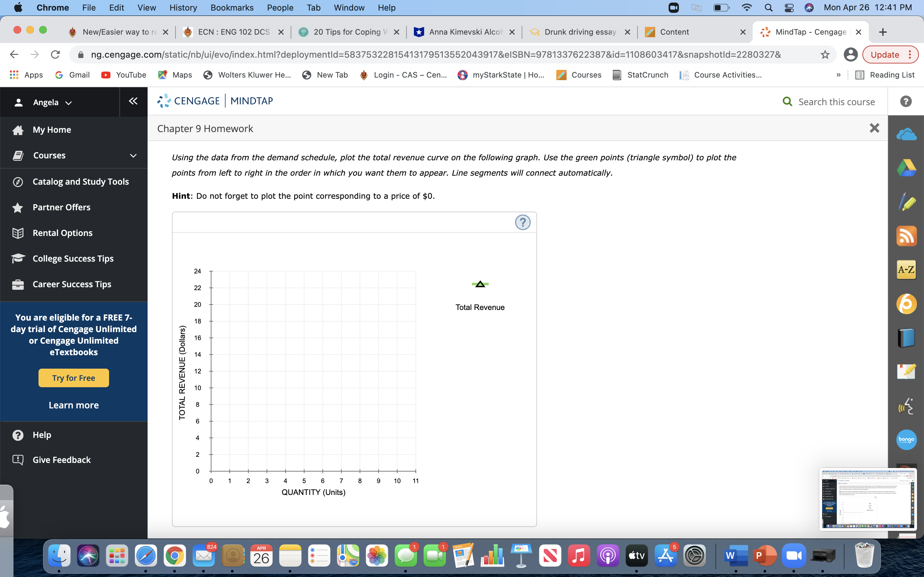
Task: Click the magnifier to search this course
Action: [787, 101]
